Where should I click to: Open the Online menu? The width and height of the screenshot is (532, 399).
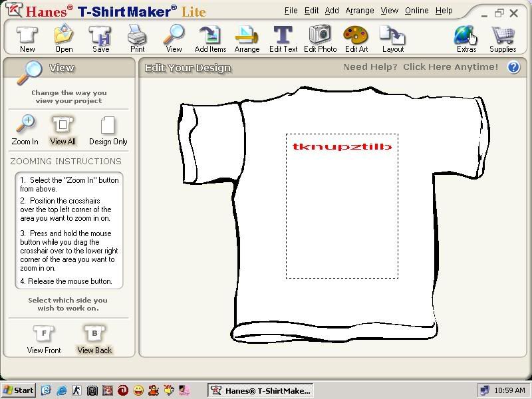416,11
